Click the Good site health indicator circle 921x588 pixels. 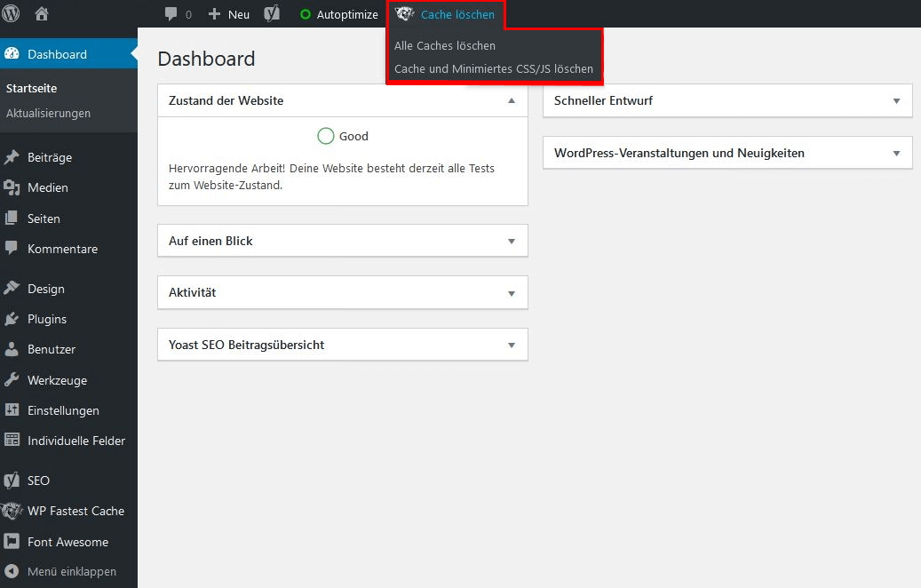[325, 136]
